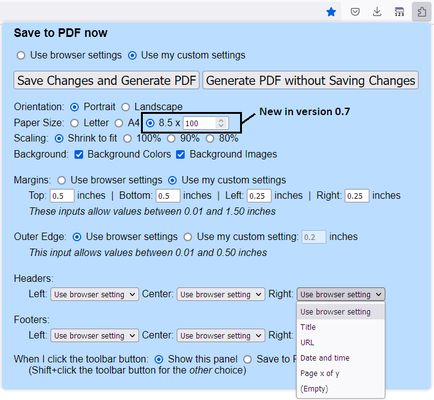
Task: Select top 'Use browser settings' radio
Action: pos(21,55)
